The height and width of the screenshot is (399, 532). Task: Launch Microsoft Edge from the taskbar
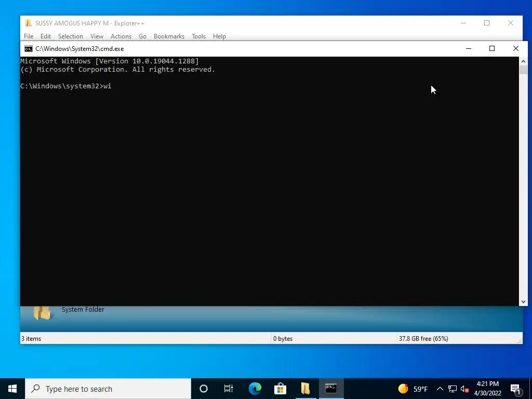coord(255,389)
